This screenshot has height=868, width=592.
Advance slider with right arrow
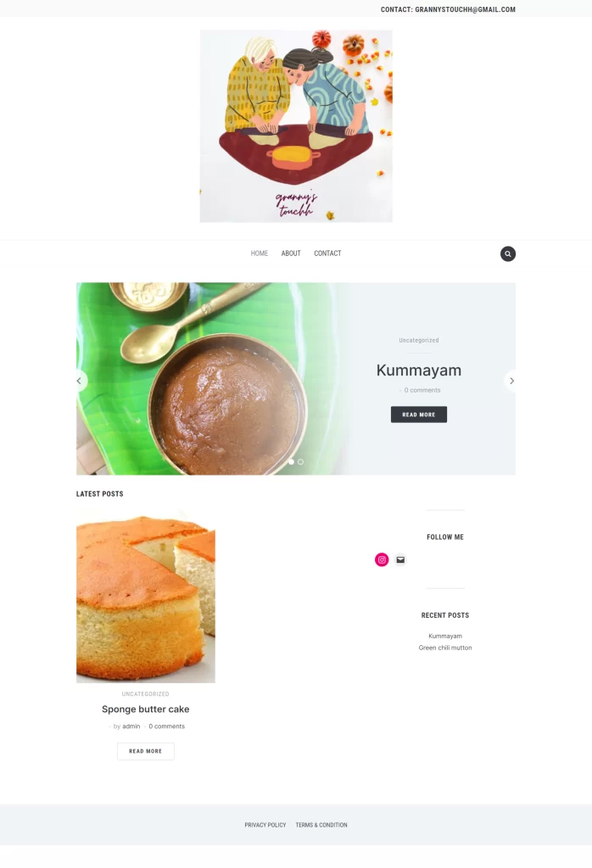511,381
